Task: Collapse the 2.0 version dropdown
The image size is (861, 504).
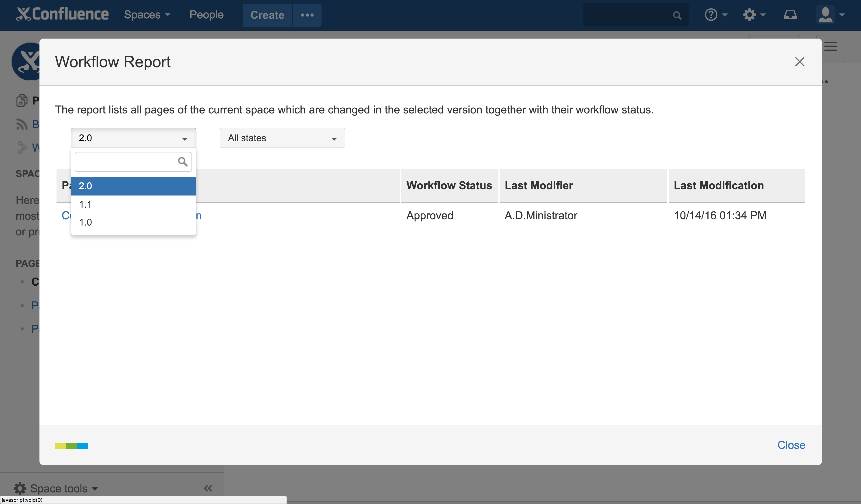Action: (133, 138)
